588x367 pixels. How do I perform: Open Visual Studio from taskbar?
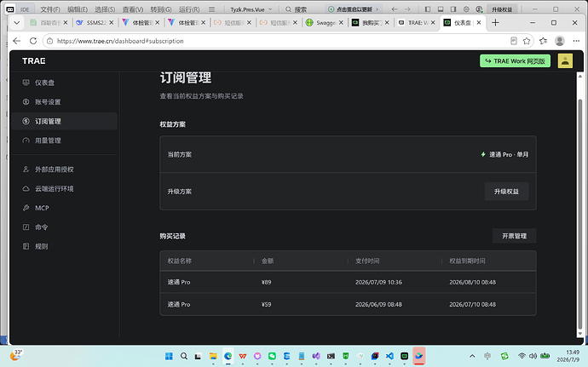pos(316,356)
